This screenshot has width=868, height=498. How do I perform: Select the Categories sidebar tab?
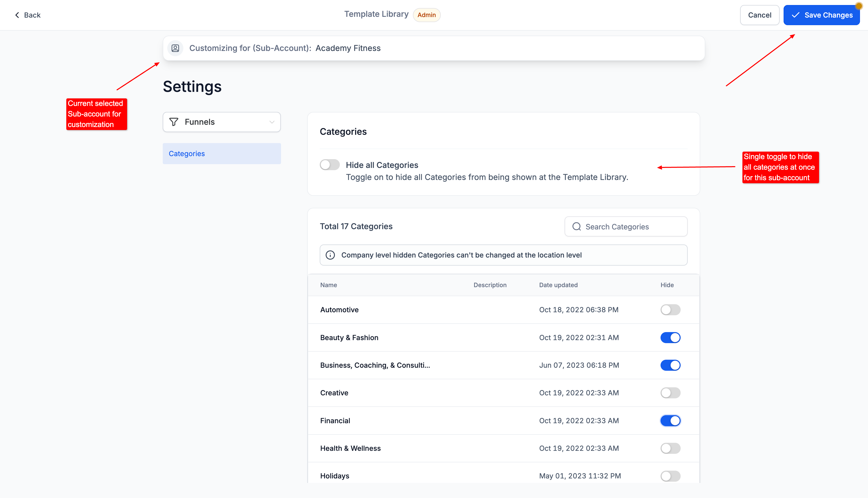[x=221, y=154]
